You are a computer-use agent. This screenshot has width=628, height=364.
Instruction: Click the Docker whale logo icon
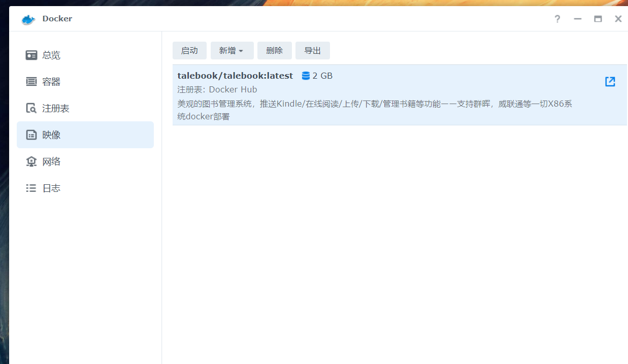pos(28,19)
